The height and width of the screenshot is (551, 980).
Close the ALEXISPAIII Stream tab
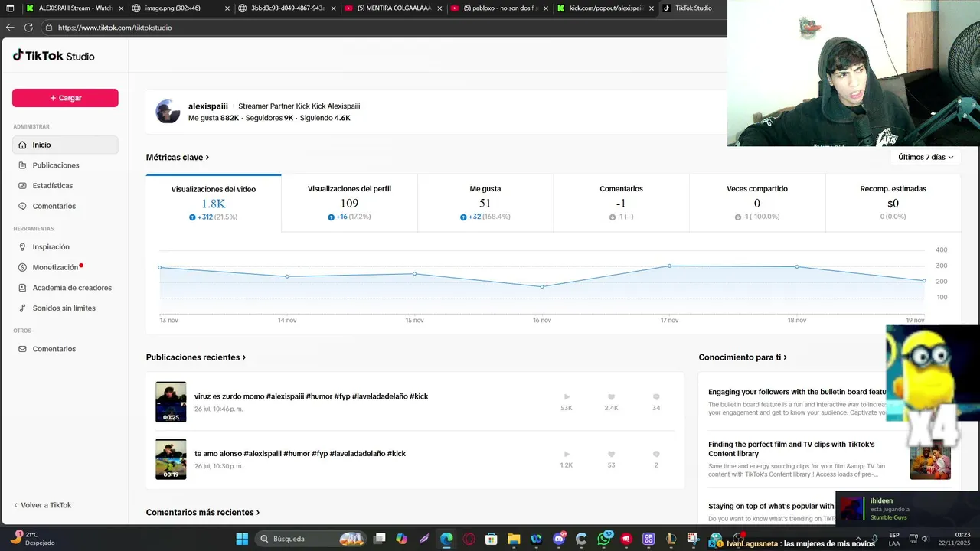(121, 8)
